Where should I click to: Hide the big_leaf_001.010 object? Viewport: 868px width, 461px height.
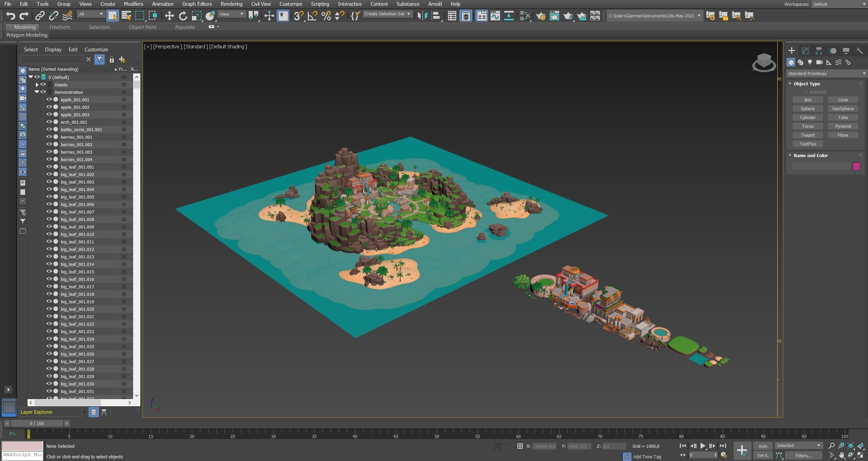click(49, 234)
